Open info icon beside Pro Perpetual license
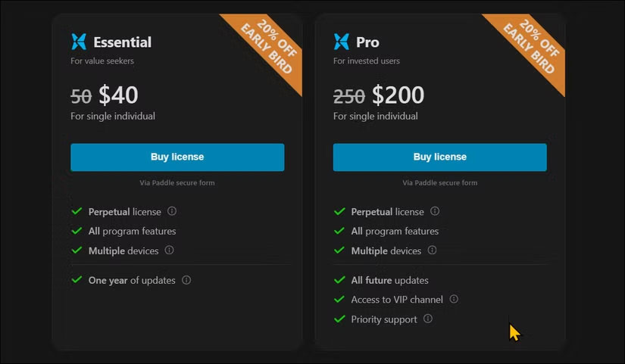Viewport: 625px width, 364px height. pyautogui.click(x=435, y=212)
